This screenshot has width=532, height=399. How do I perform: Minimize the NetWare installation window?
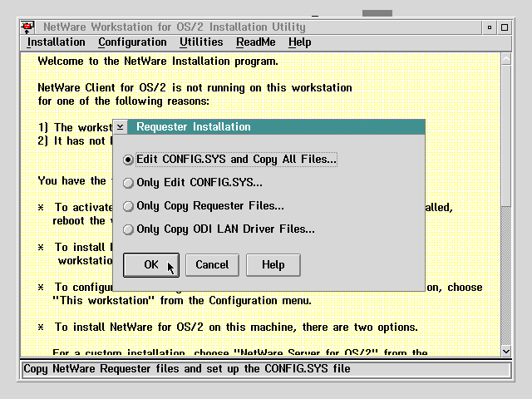tap(490, 27)
